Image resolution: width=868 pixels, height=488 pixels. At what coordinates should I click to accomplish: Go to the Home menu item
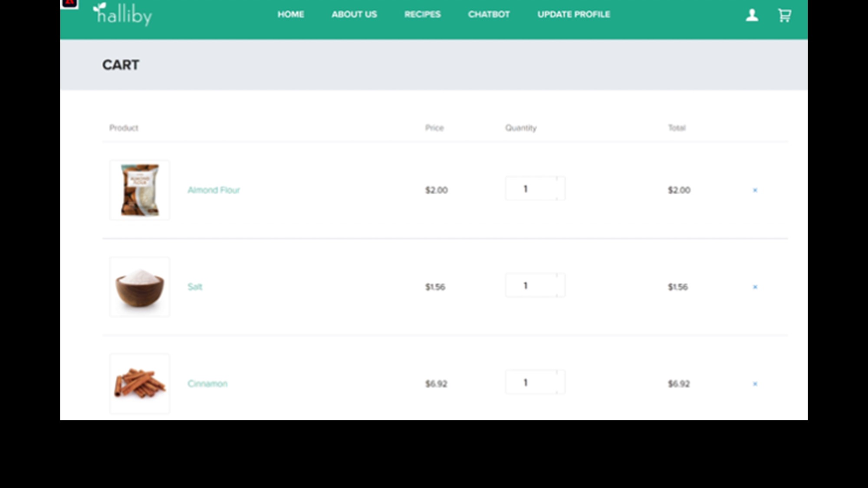pos(291,14)
